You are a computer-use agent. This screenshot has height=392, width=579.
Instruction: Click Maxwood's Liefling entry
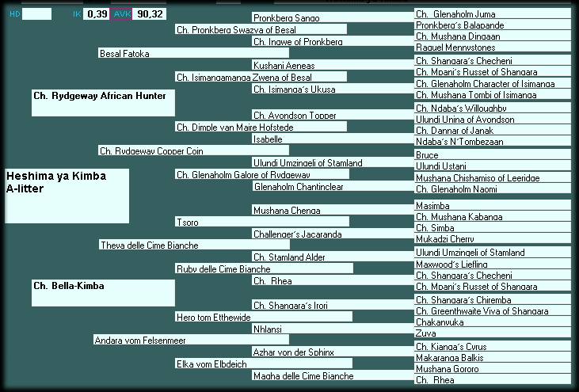pos(493,264)
